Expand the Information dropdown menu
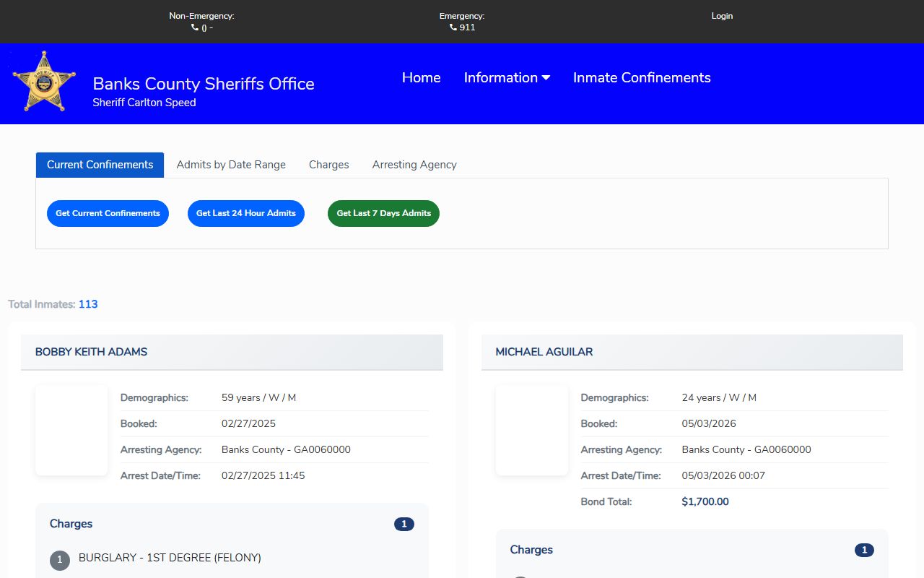This screenshot has height=578, width=924. 507,77
